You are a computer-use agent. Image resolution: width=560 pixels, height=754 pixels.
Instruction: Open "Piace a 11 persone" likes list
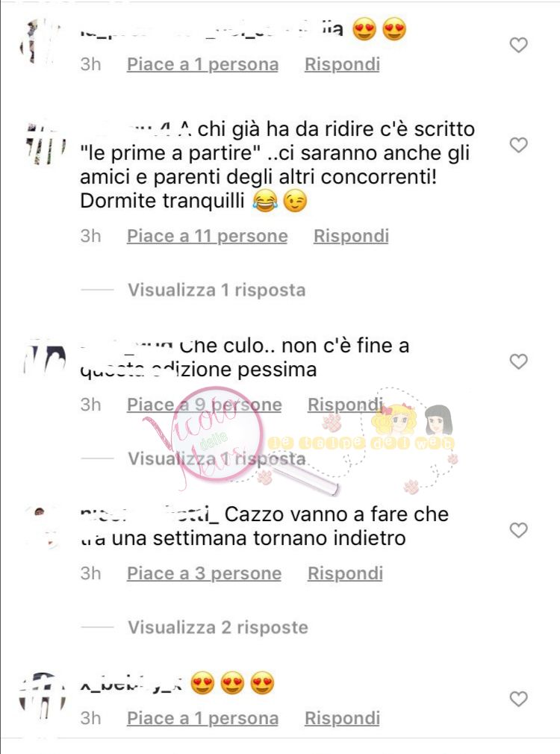[x=208, y=236]
